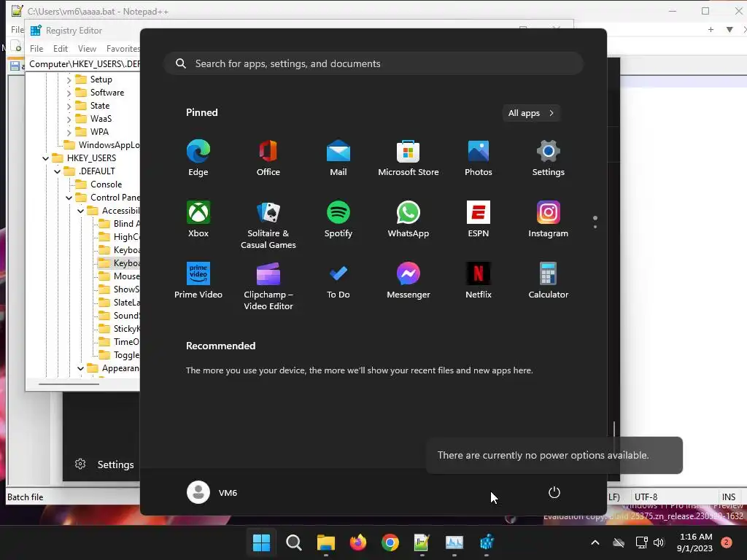Collapse the HKEY_USERS hive
Image resolution: width=747 pixels, height=560 pixels.
click(x=45, y=158)
